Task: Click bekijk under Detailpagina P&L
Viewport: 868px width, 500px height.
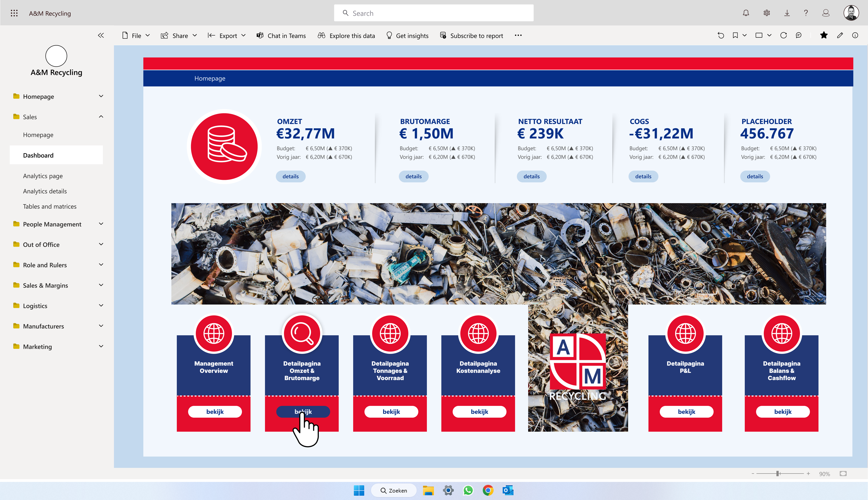Action: click(686, 411)
